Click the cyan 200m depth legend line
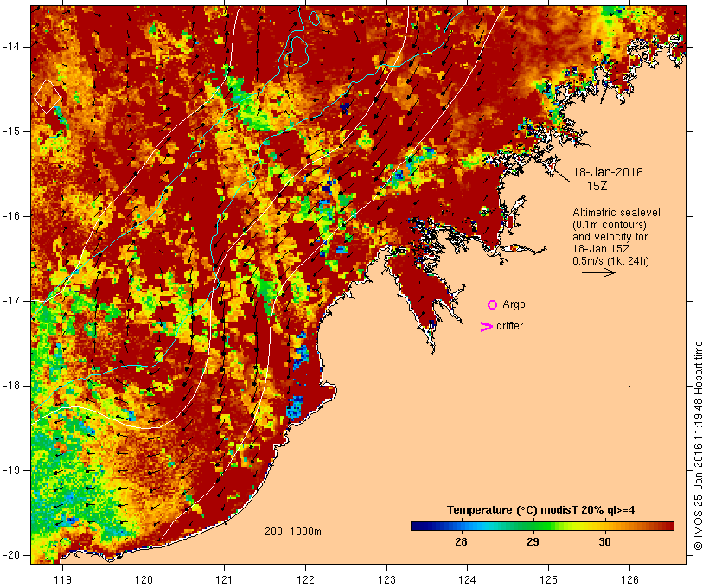This screenshot has height=588, width=709. (x=279, y=540)
